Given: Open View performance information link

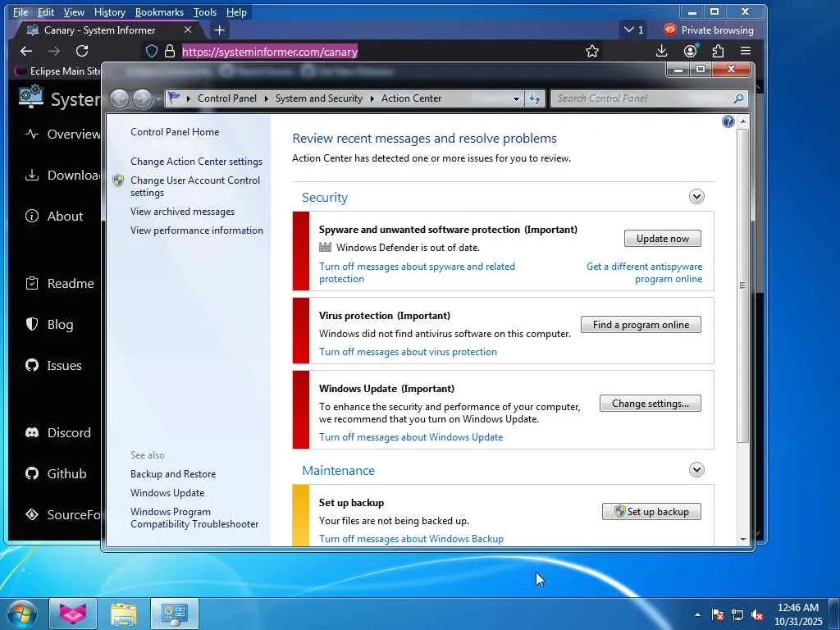Looking at the screenshot, I should (x=197, y=231).
